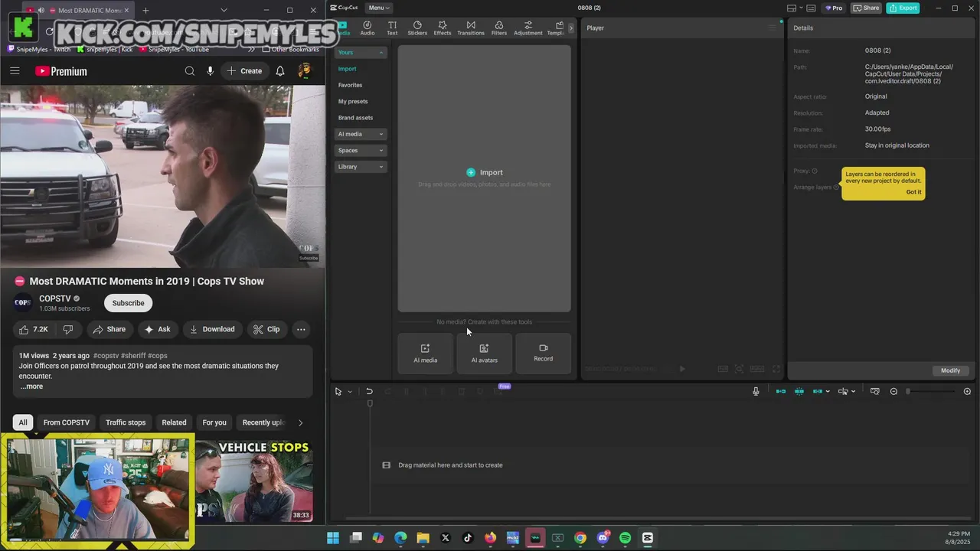Open the Text tool in CapCut
This screenshot has width=980, height=551.
[392, 28]
